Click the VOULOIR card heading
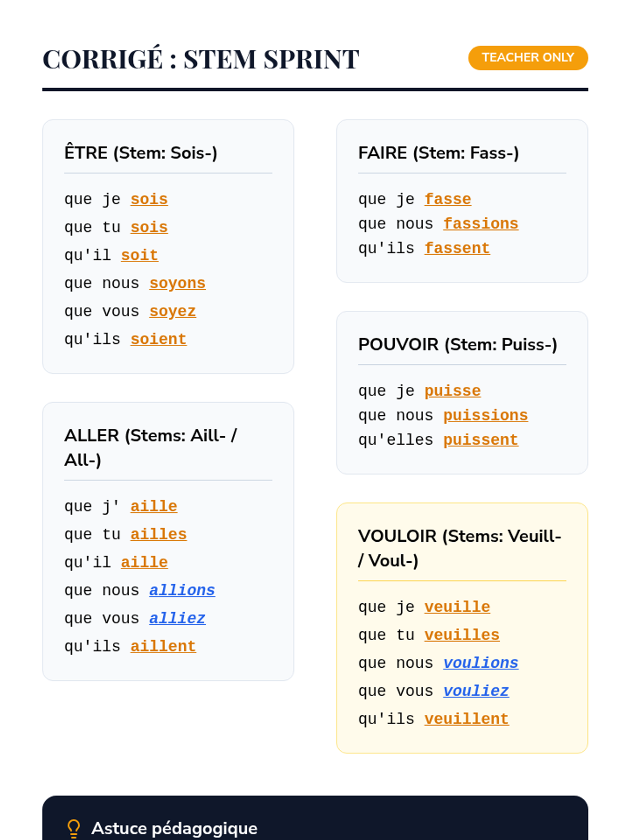This screenshot has width=630, height=840. coord(459,548)
